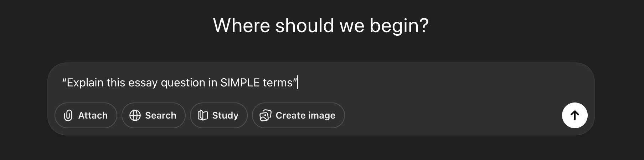
Task: Enable Study mode via its label
Action: (x=225, y=115)
